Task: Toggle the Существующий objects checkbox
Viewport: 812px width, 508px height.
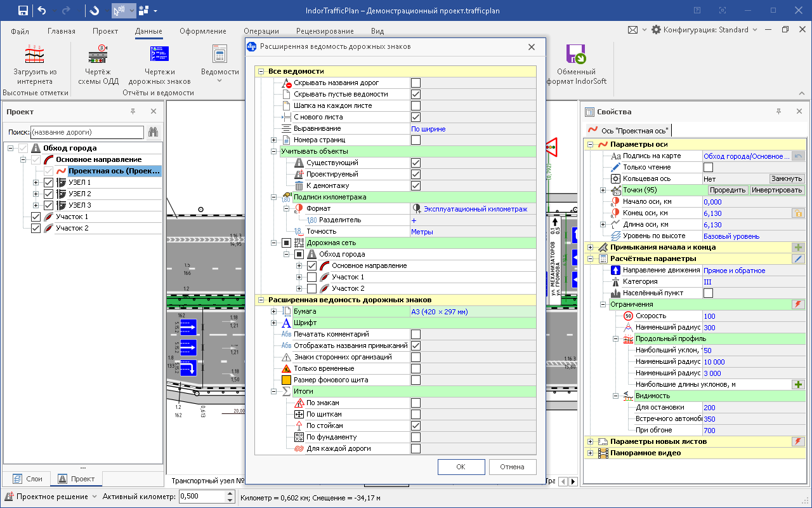Action: pyautogui.click(x=416, y=163)
